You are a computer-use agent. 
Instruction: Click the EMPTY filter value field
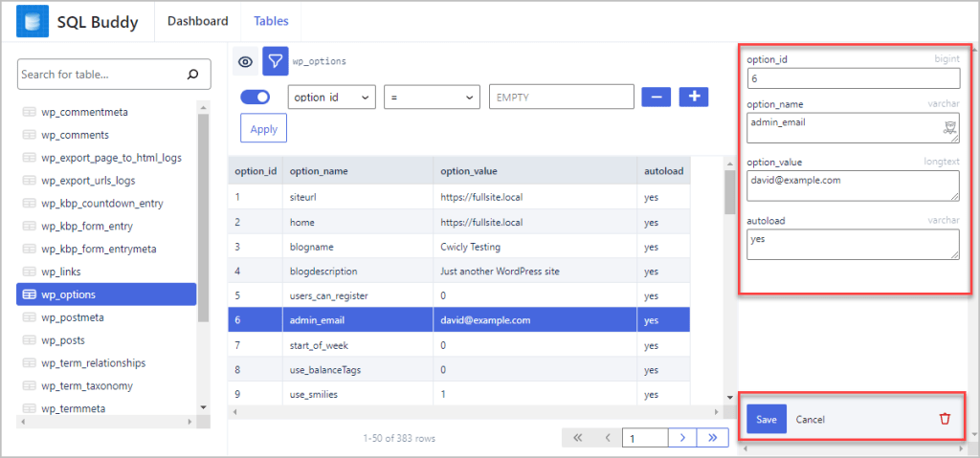point(562,97)
